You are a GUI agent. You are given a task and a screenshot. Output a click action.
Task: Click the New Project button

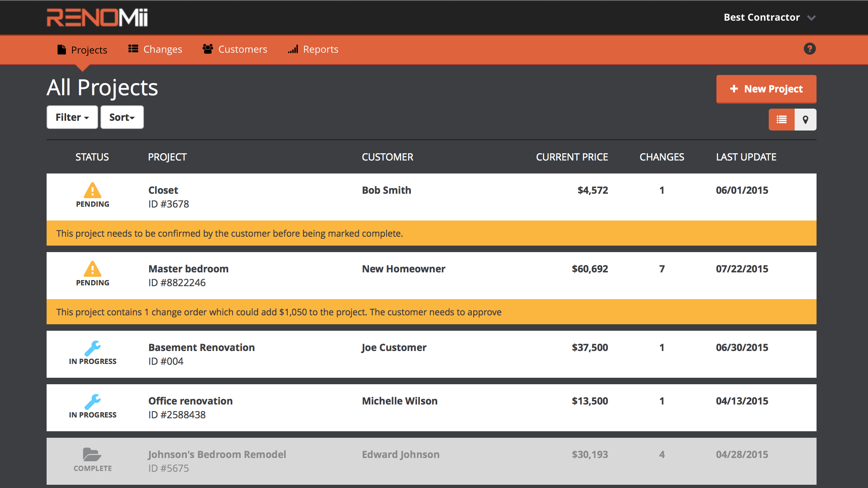click(766, 89)
